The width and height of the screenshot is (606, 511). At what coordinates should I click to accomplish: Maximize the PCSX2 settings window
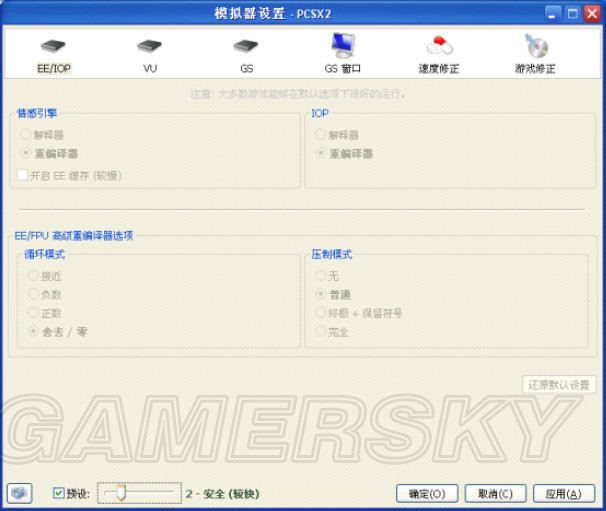tap(572, 14)
